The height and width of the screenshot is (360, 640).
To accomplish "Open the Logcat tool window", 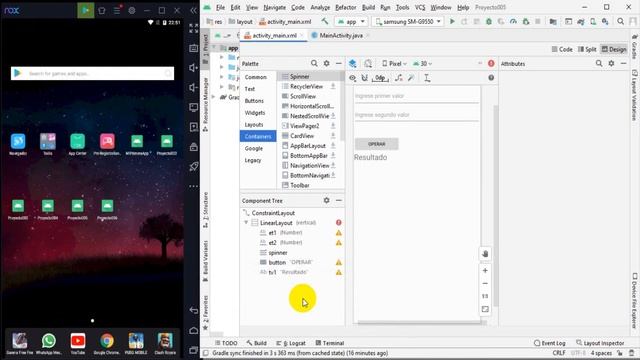I will [291, 343].
